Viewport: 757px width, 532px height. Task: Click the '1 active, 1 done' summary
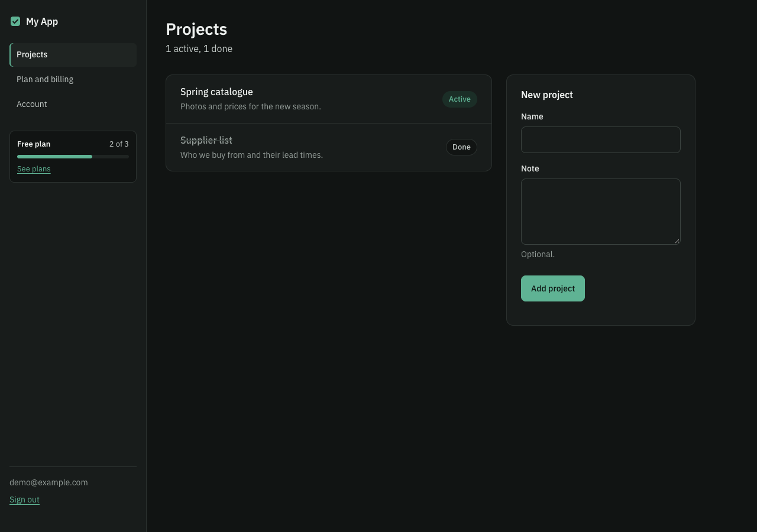(x=199, y=48)
